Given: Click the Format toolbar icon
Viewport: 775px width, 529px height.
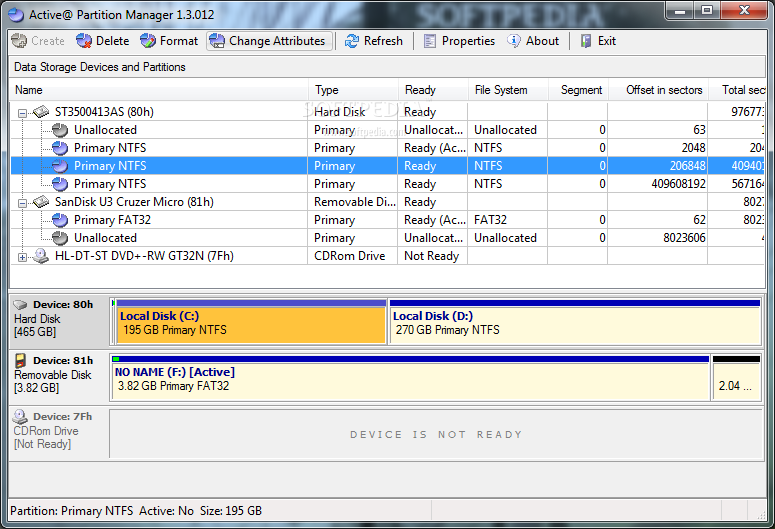Looking at the screenshot, I should coord(148,41).
